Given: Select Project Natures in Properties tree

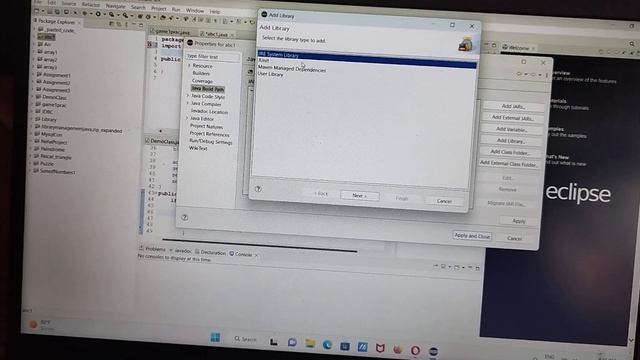Looking at the screenshot, I should [206, 127].
